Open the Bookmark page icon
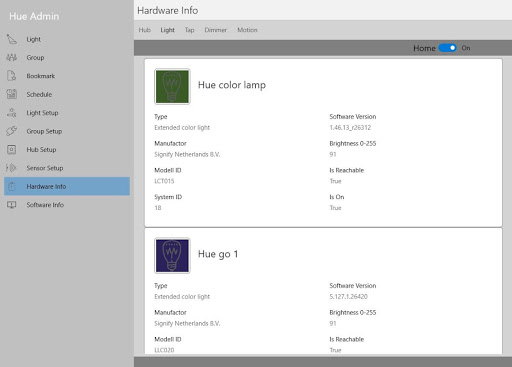 pos(12,76)
